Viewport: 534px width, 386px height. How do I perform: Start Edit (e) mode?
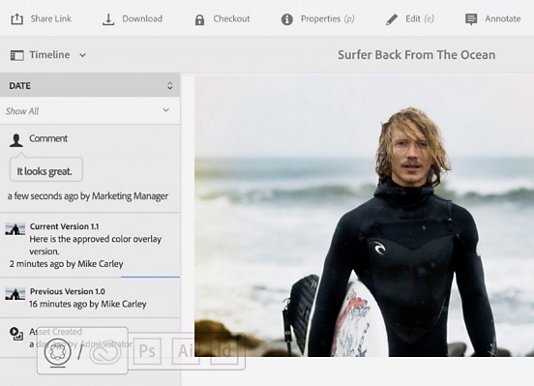(x=410, y=19)
